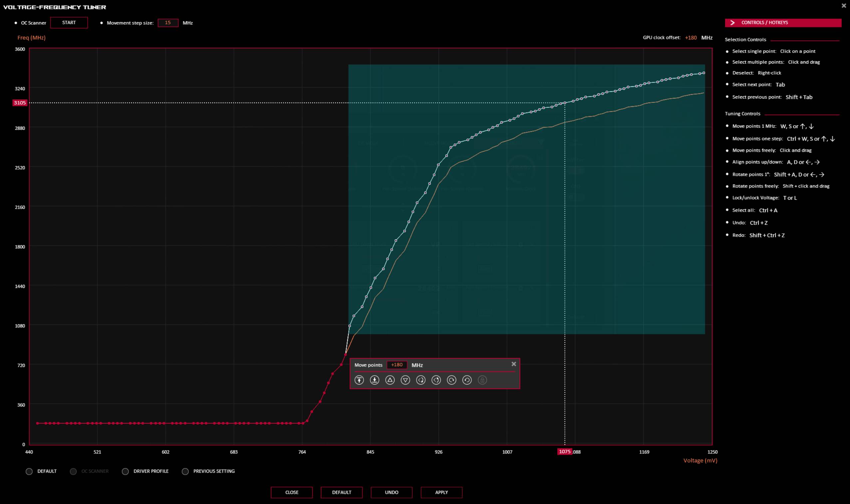
Task: Click the Move points MHz offset field
Action: pyautogui.click(x=397, y=365)
